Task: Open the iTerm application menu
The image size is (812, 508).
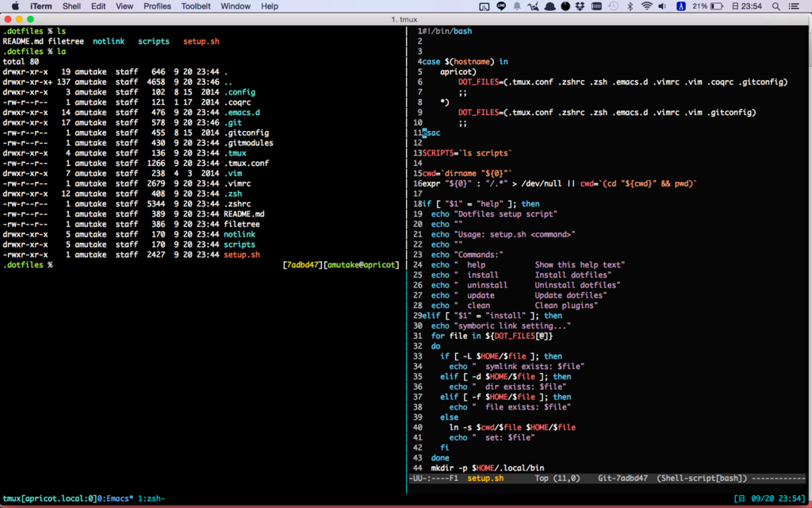Action: point(40,6)
